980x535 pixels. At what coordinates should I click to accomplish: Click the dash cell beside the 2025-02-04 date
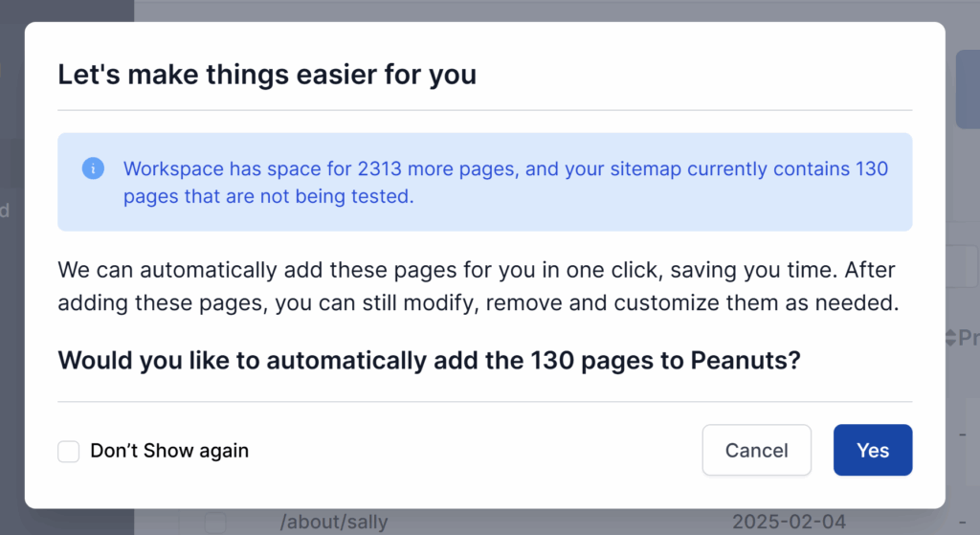(x=962, y=523)
